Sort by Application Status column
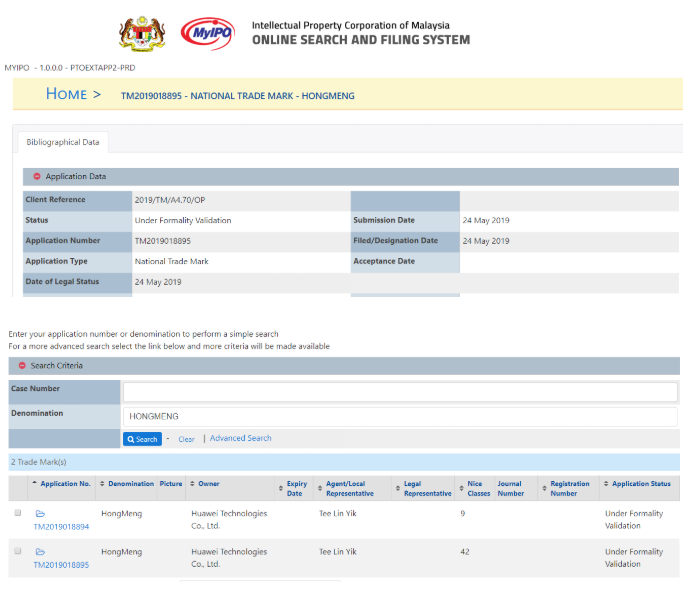Screen dimensions: 691x598 pos(637,483)
